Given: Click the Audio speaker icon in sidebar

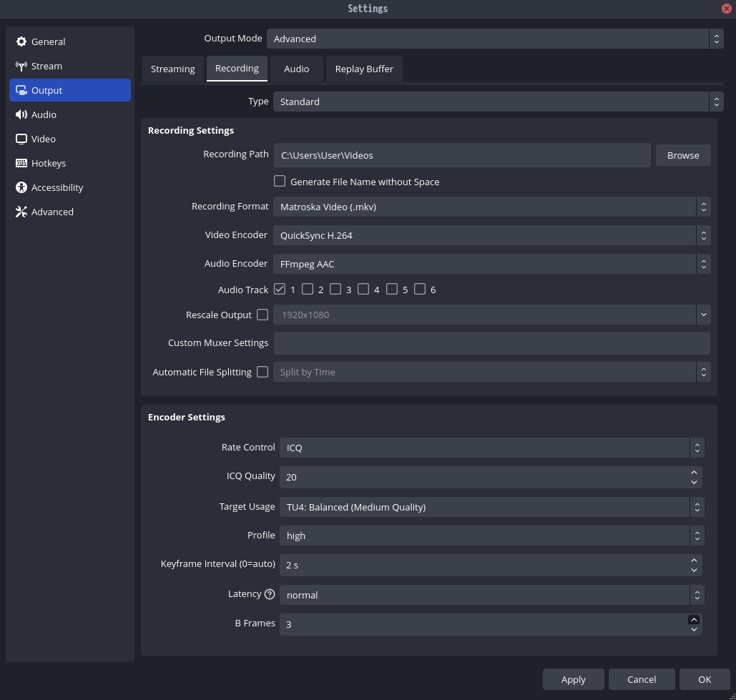Looking at the screenshot, I should point(21,115).
